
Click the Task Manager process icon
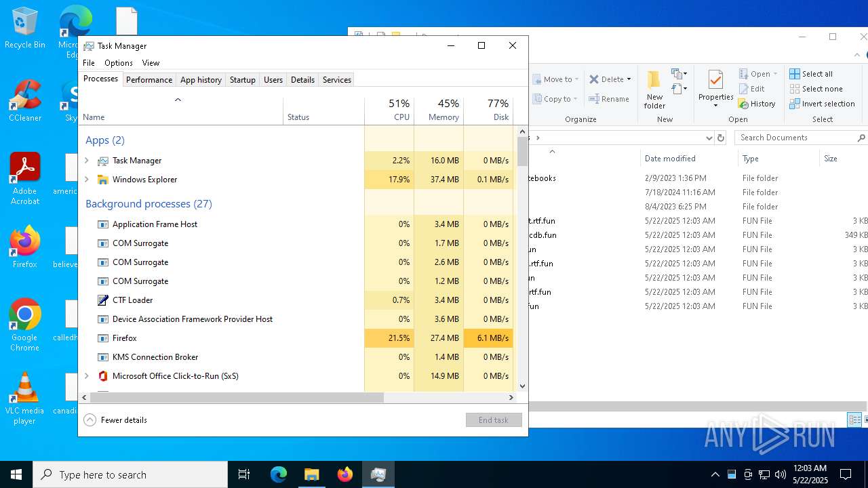pyautogui.click(x=103, y=161)
